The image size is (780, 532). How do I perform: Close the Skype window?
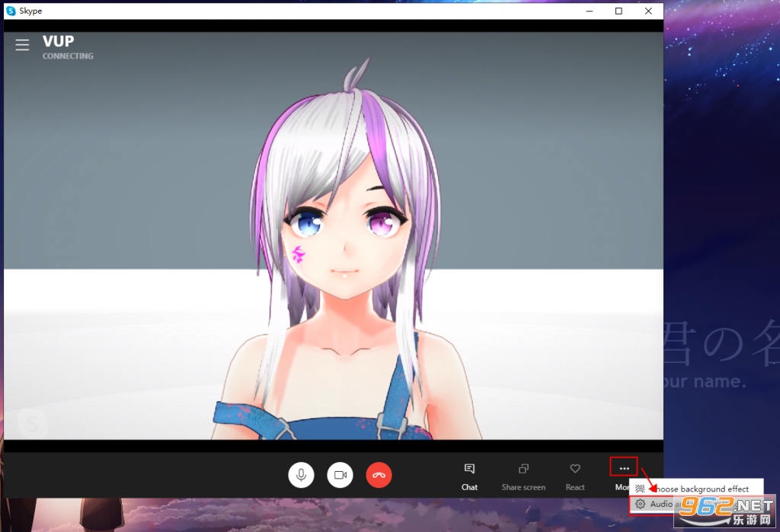point(648,11)
